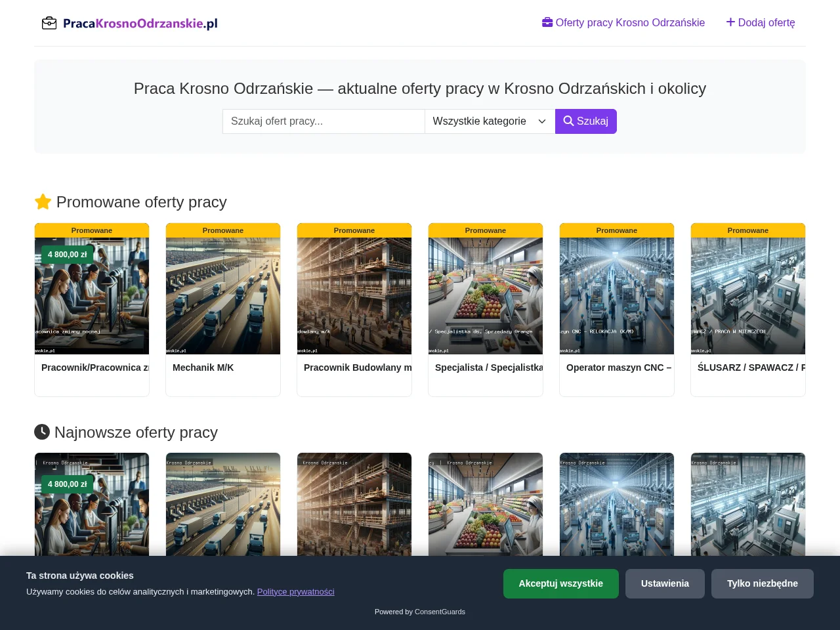This screenshot has width=840, height=630.
Task: Open the promoted Operator maszyn CNC image
Action: click(617, 296)
